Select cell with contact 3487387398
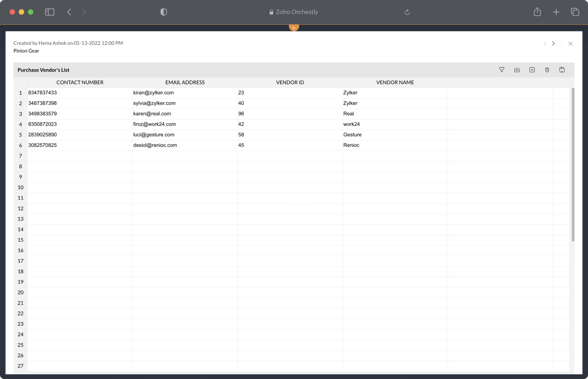The height and width of the screenshot is (379, 588). pyautogui.click(x=80, y=103)
